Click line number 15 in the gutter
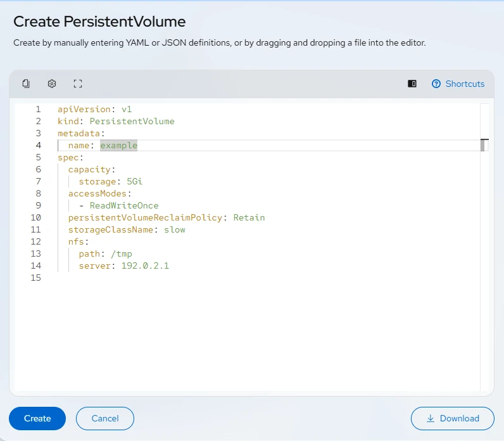 pyautogui.click(x=35, y=278)
